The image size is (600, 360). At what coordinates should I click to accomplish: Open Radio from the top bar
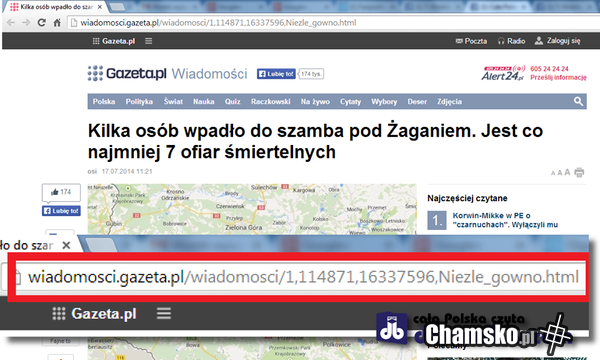click(511, 41)
